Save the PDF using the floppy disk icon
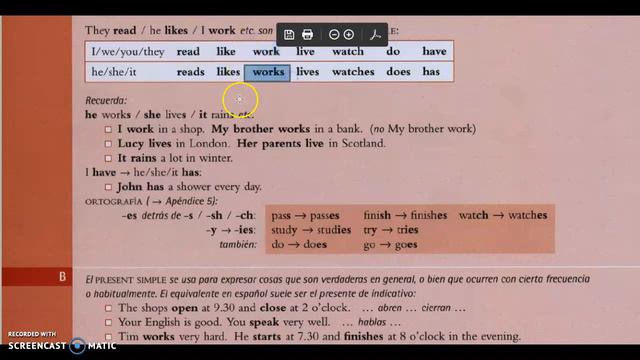This screenshot has width=640, height=360. (x=289, y=35)
